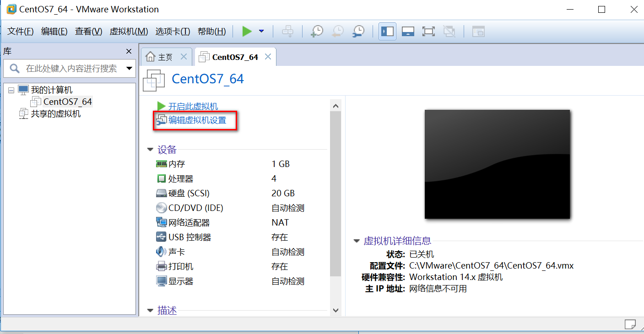Click the large CentOS7_64 VM title icon
Image resolution: width=644 pixels, height=334 pixels.
(154, 81)
